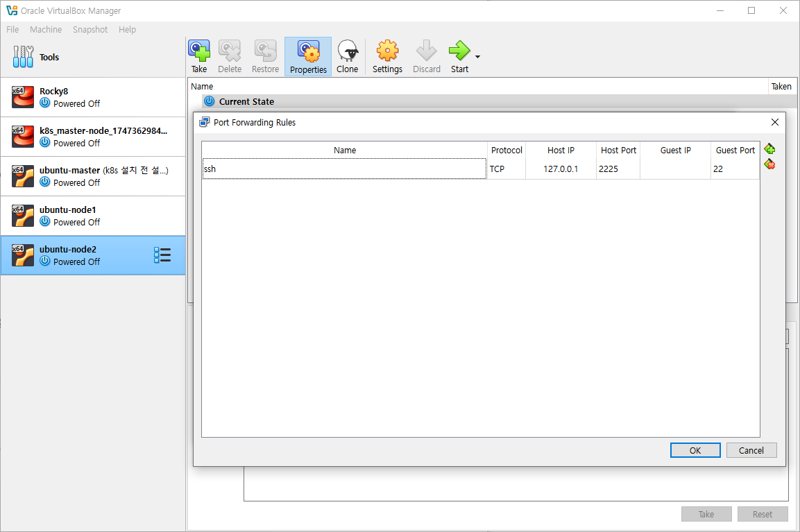
Task: Click the 2225 host port cell
Action: coord(618,169)
